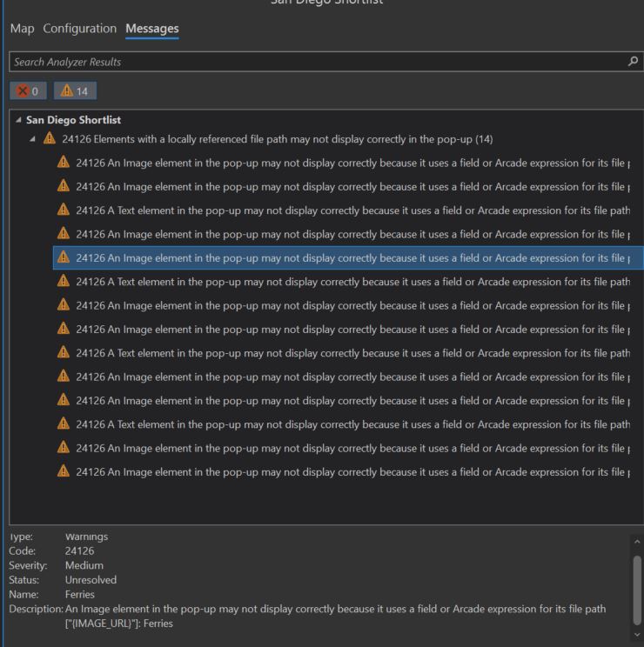Click the search magnifier icon
Image resolution: width=644 pixels, height=647 pixels.
tap(633, 62)
